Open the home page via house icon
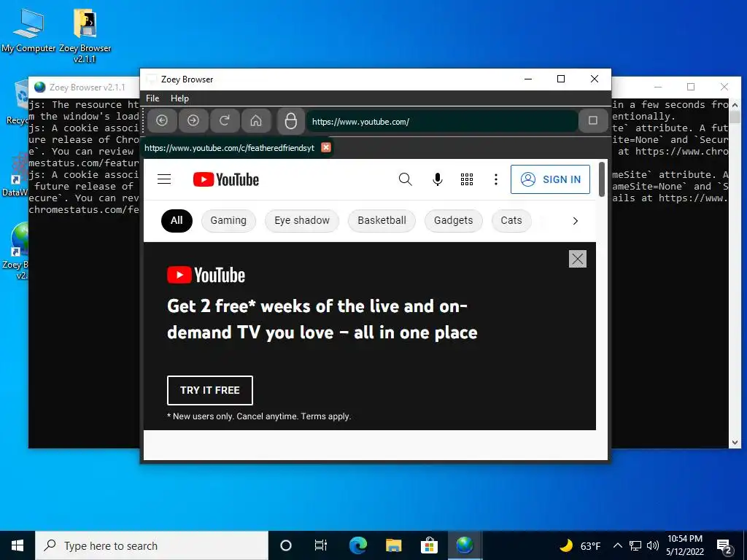The height and width of the screenshot is (560, 747). [256, 121]
